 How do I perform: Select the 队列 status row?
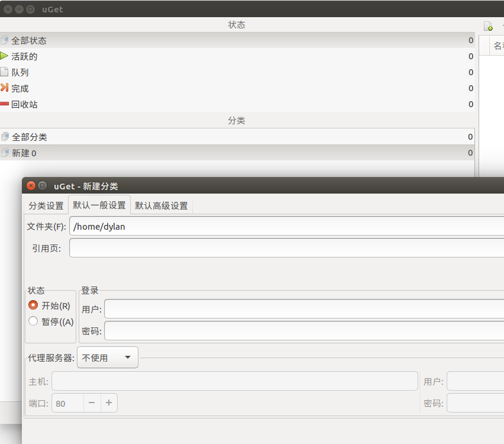(x=237, y=72)
